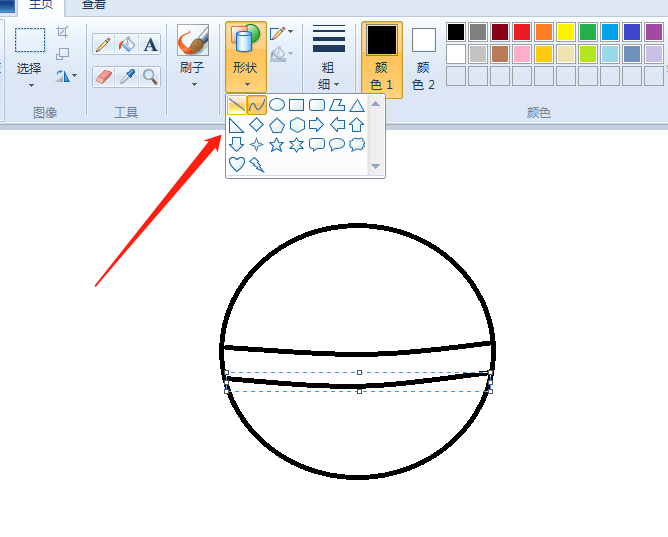
Task: Click the Resize icon in image group
Action: tap(63, 54)
